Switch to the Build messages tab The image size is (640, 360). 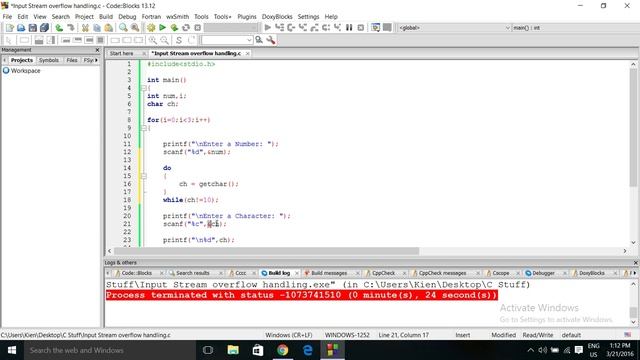tap(329, 273)
